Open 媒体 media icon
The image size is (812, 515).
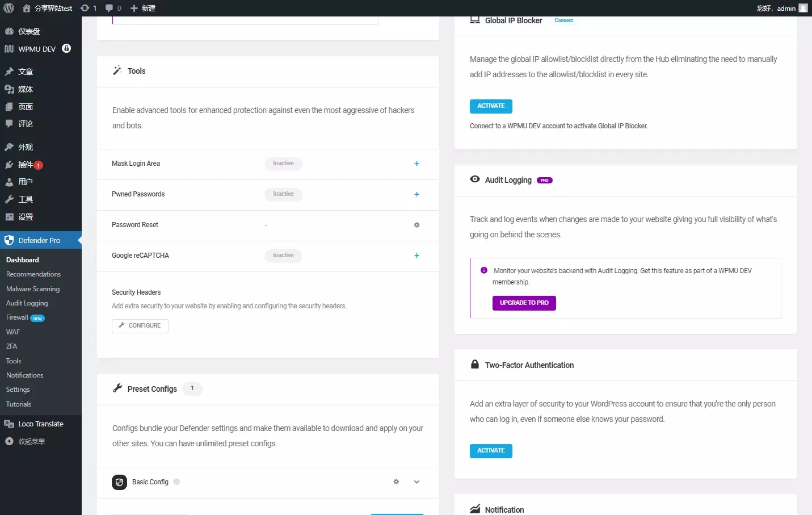9,89
